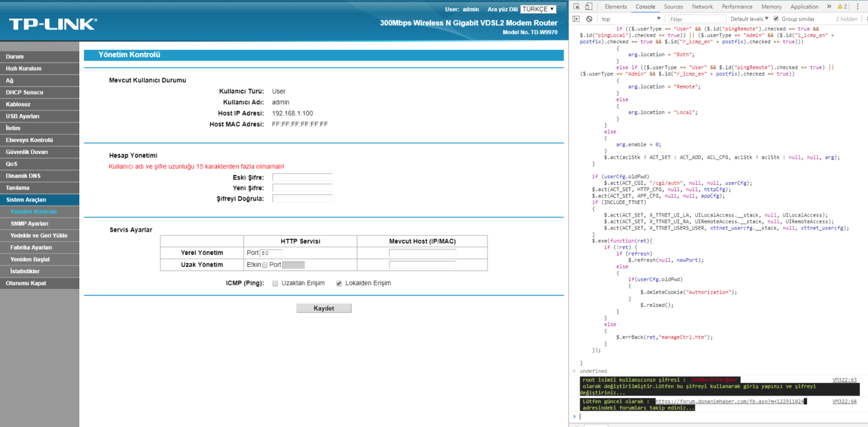Image resolution: width=868 pixels, height=427 pixels.
Task: Open VM322:63 source link
Action: tap(844, 380)
